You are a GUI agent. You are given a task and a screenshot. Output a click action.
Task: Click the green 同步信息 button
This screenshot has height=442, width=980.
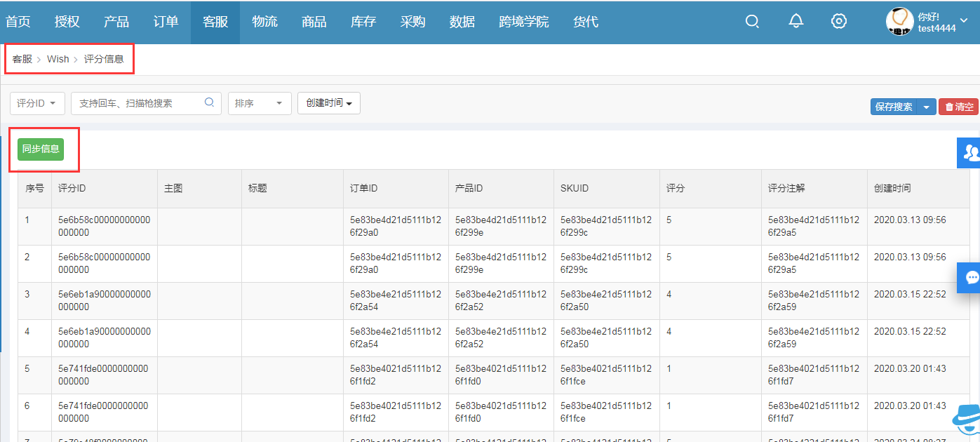(x=41, y=149)
